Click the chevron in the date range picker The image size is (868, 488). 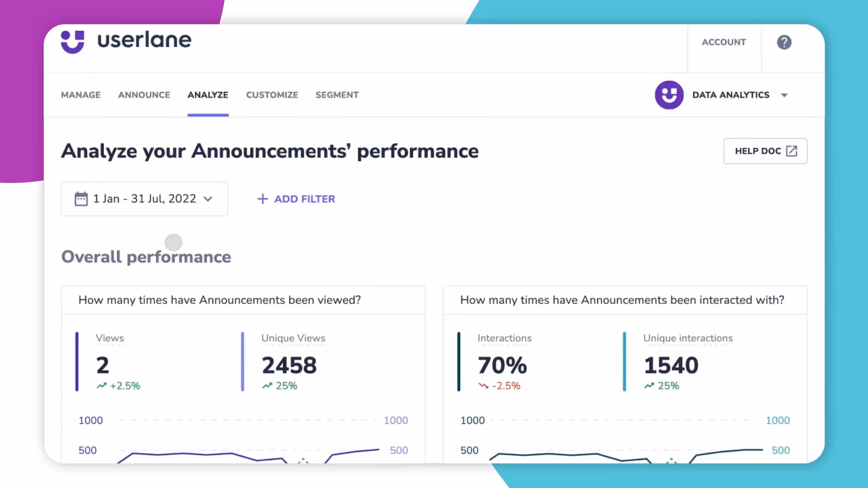(208, 199)
